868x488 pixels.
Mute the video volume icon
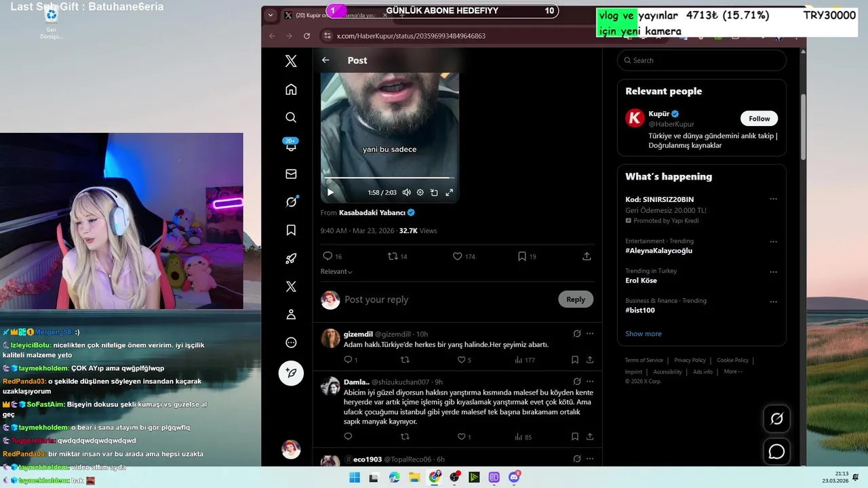pyautogui.click(x=406, y=192)
